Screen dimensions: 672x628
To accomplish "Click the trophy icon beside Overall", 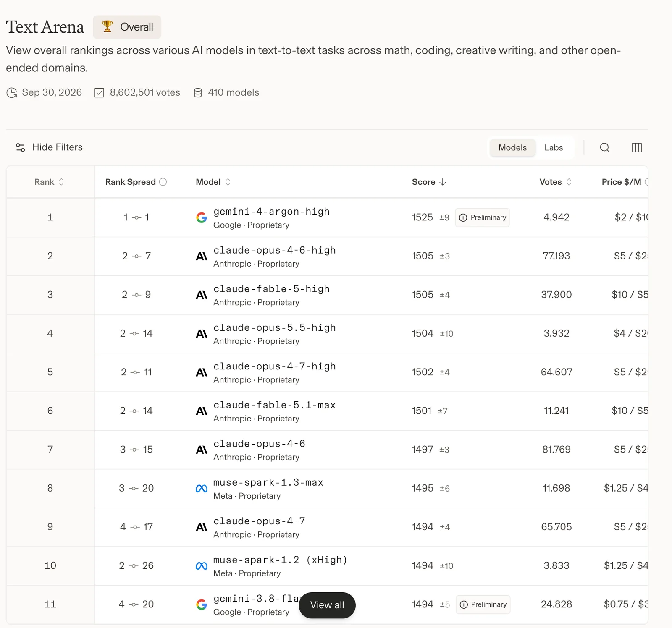I will [x=108, y=26].
